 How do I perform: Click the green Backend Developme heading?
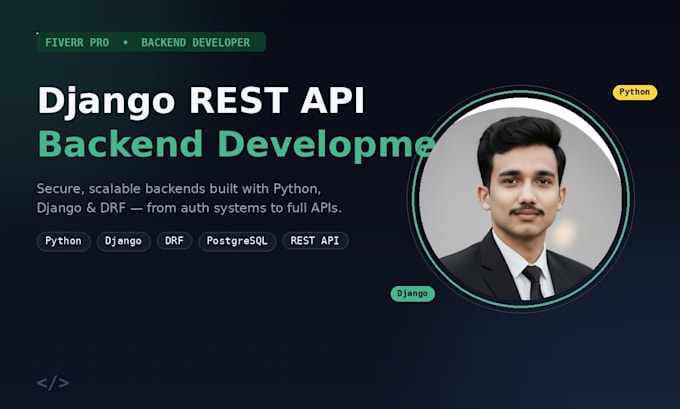(x=236, y=145)
